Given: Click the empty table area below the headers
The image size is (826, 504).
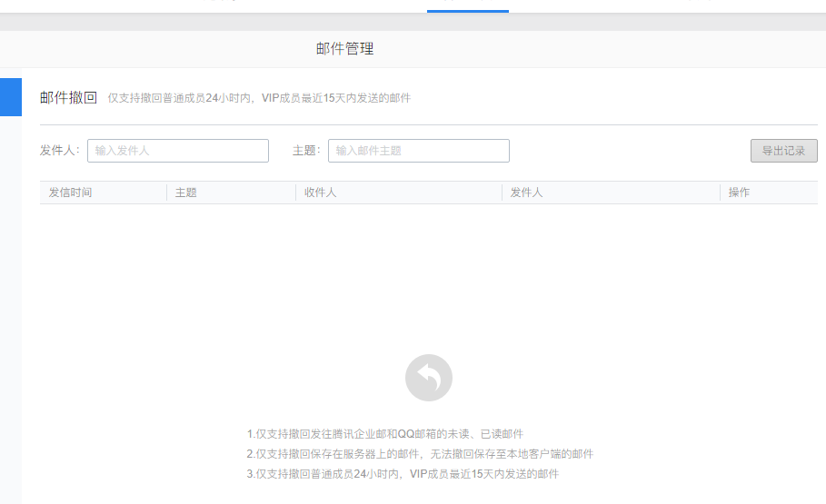Looking at the screenshot, I should [428, 272].
